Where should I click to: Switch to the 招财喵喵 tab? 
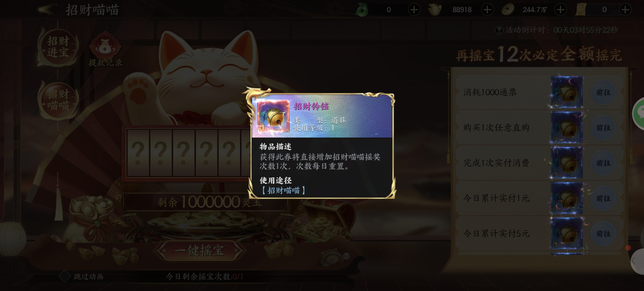click(58, 100)
